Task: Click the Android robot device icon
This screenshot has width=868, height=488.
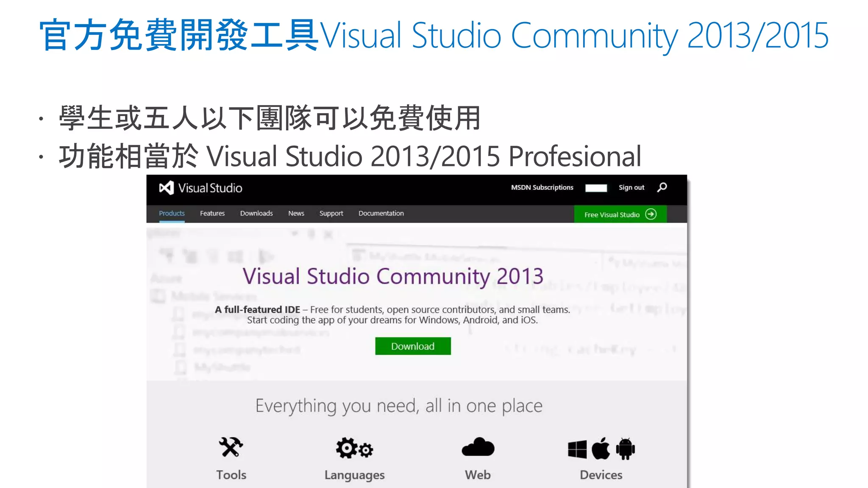Action: 626,449
